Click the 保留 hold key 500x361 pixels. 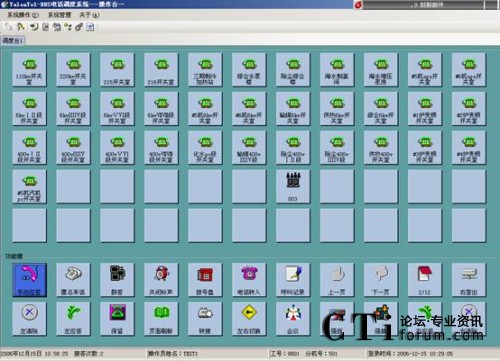point(117,319)
